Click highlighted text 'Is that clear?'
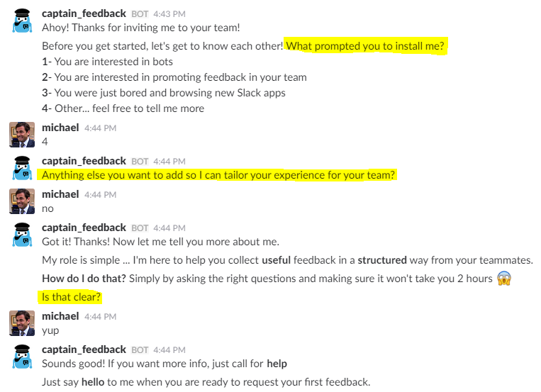 [x=71, y=297]
